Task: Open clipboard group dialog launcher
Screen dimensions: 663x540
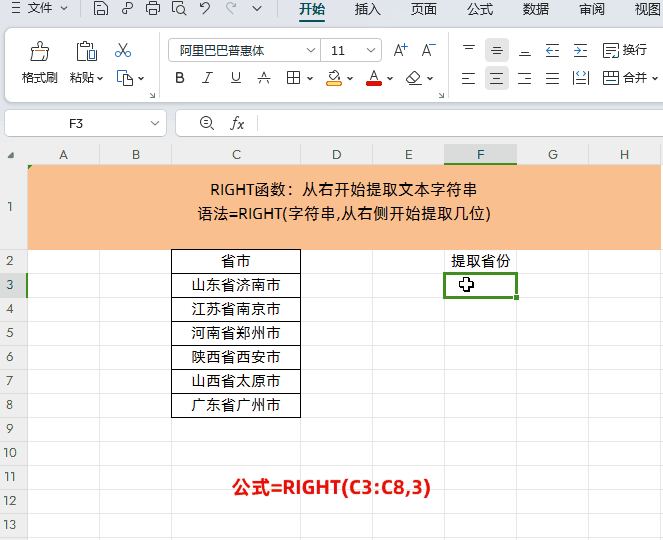Action: click(152, 96)
